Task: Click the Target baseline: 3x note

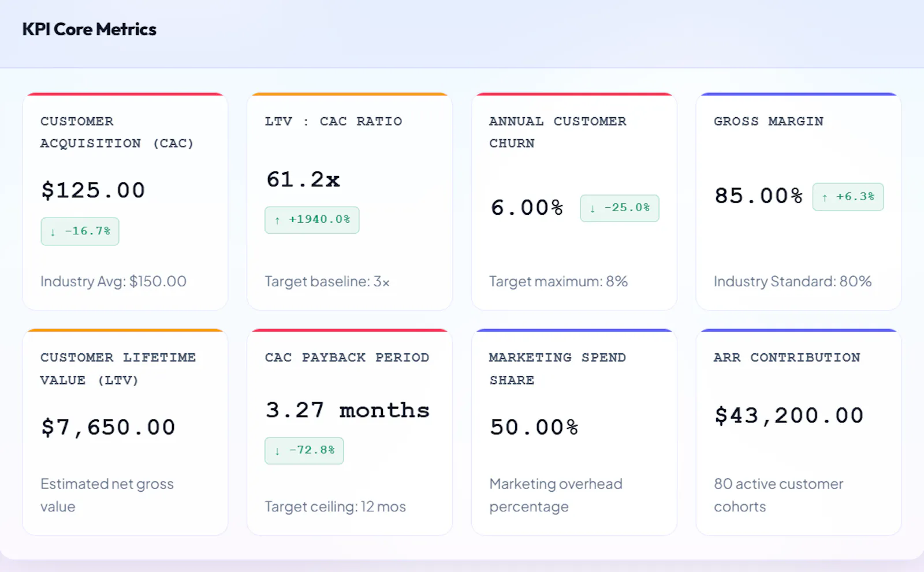Action: pos(327,281)
